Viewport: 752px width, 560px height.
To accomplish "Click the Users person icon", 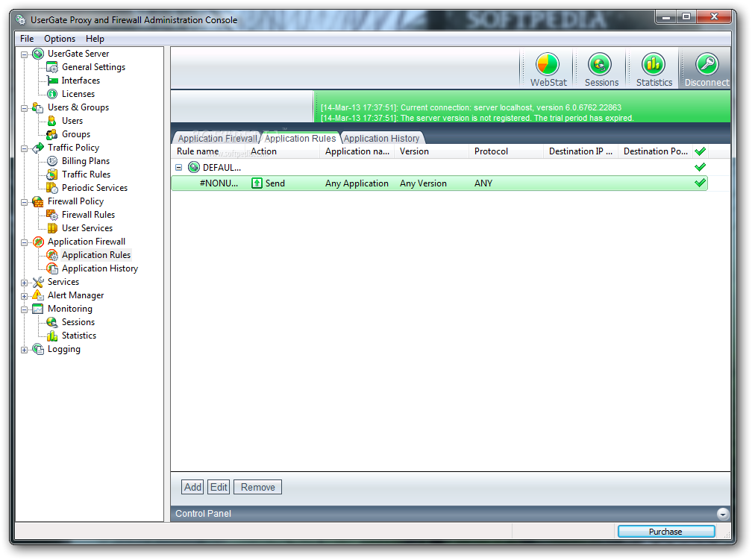I will click(51, 121).
